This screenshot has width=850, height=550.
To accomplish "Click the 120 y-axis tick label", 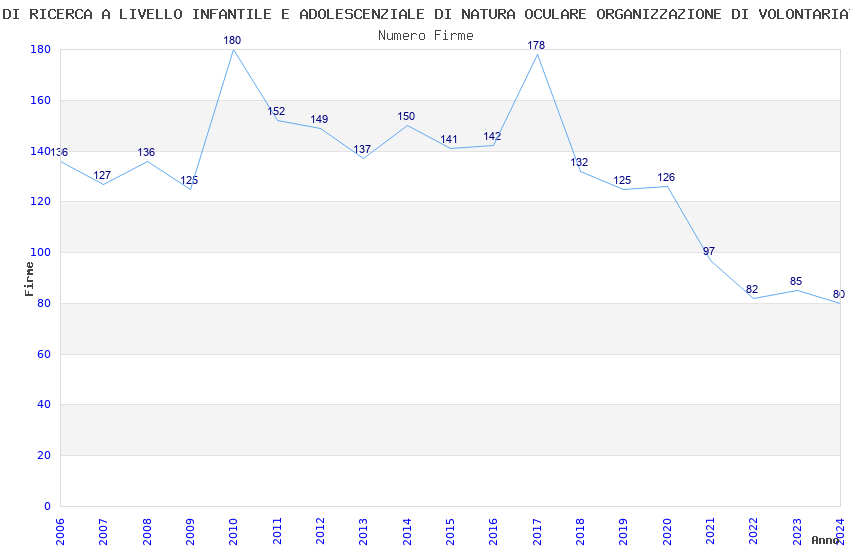I will (40, 201).
